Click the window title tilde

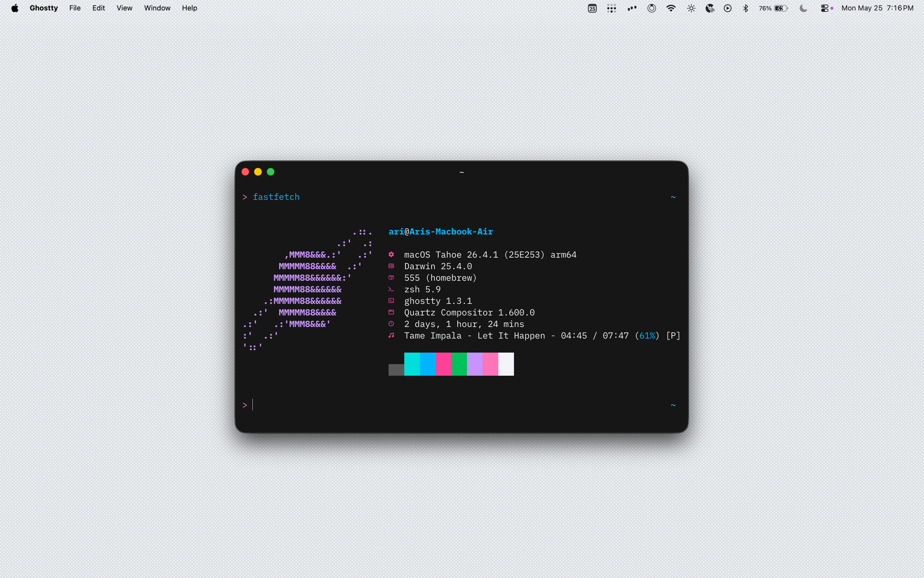coord(462,172)
